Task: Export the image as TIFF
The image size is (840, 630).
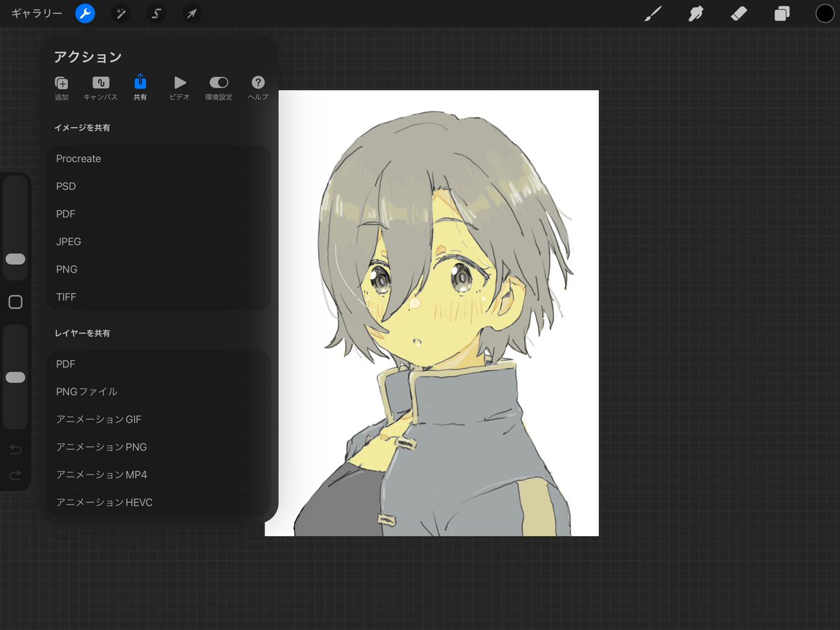Action: 158,297
